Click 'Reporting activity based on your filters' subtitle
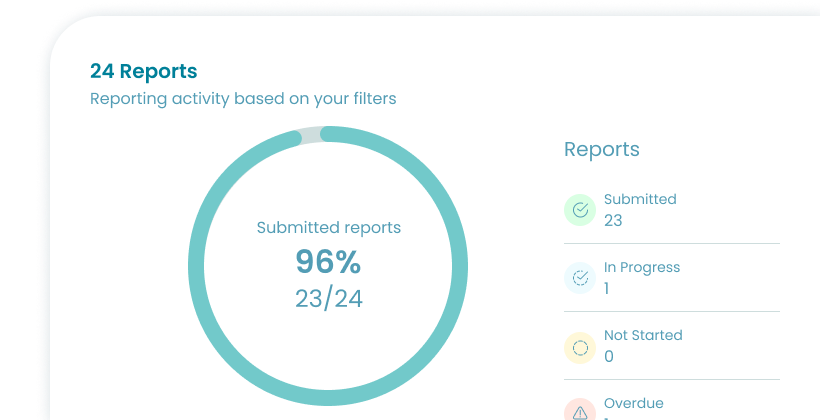 click(243, 98)
